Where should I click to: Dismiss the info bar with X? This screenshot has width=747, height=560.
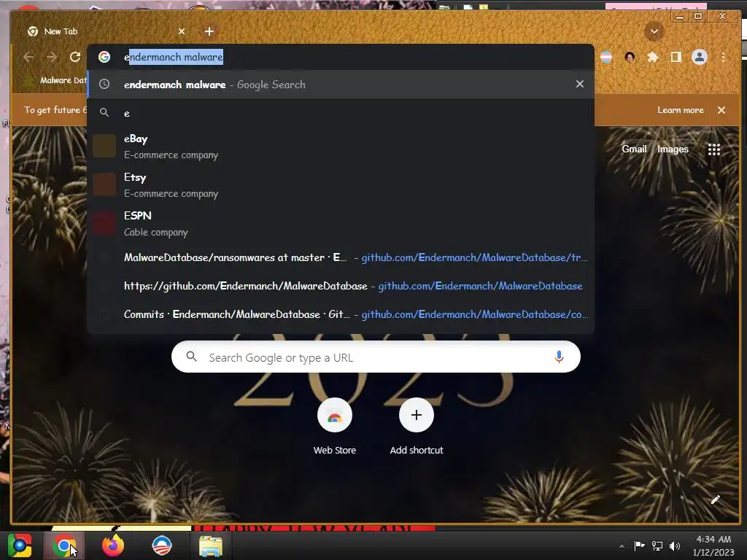[721, 110]
